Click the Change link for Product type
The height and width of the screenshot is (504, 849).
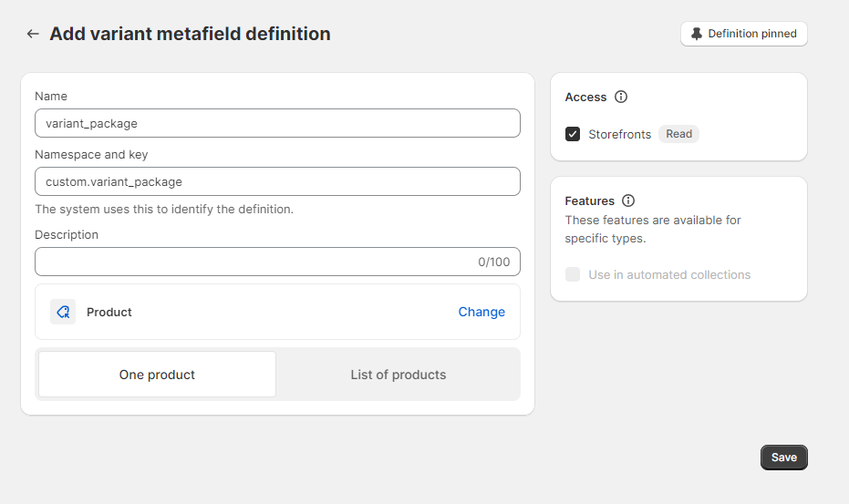[481, 312]
